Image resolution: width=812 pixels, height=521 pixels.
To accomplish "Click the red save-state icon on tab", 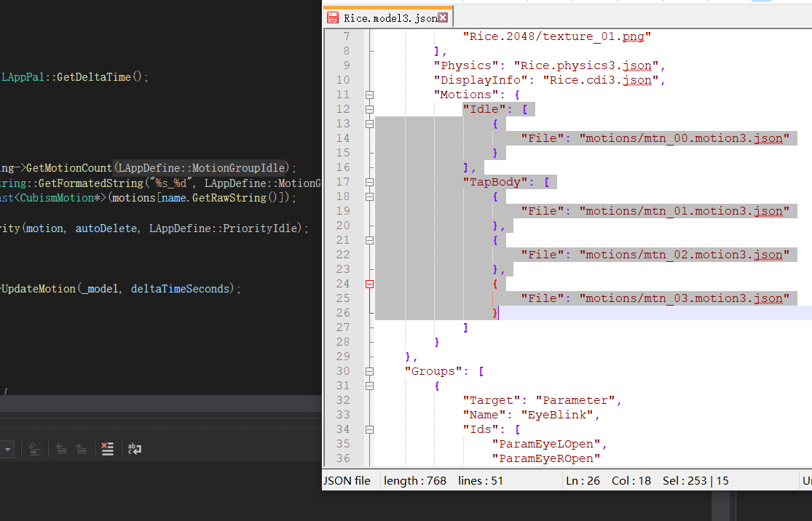I will coord(333,18).
